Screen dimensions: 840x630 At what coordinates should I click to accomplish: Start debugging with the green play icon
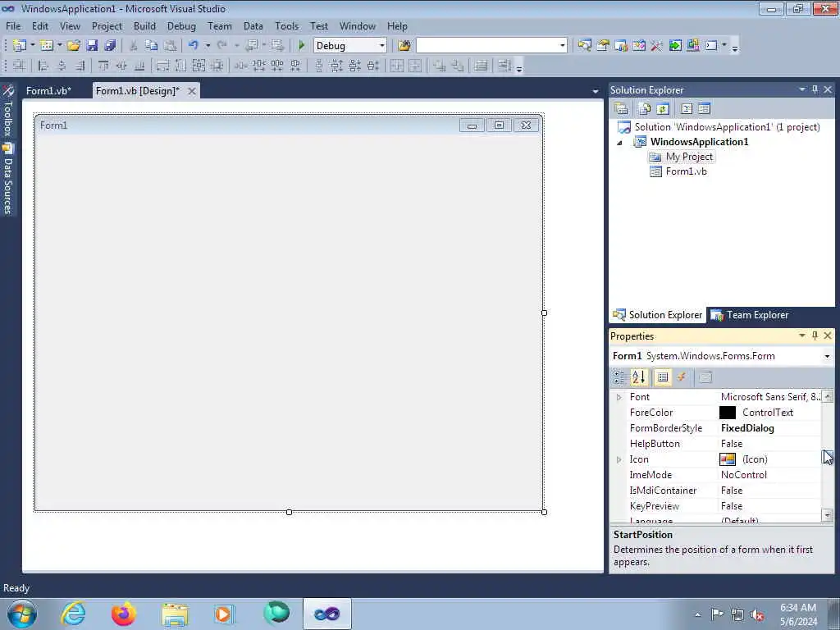302,46
